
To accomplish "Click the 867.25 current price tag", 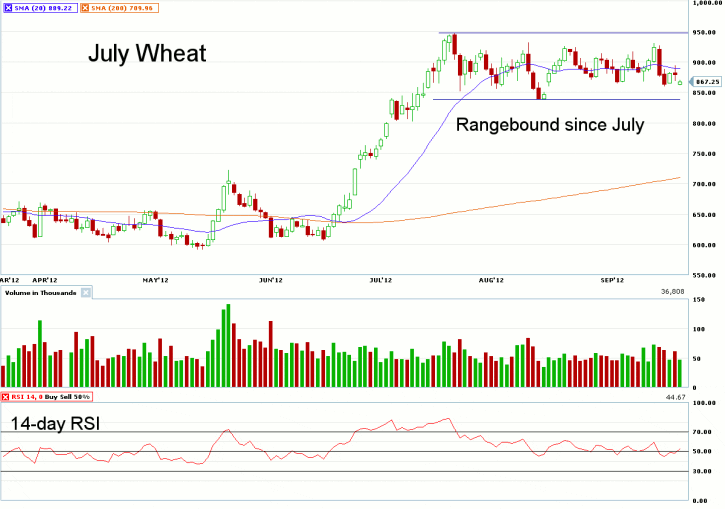I will click(x=706, y=81).
